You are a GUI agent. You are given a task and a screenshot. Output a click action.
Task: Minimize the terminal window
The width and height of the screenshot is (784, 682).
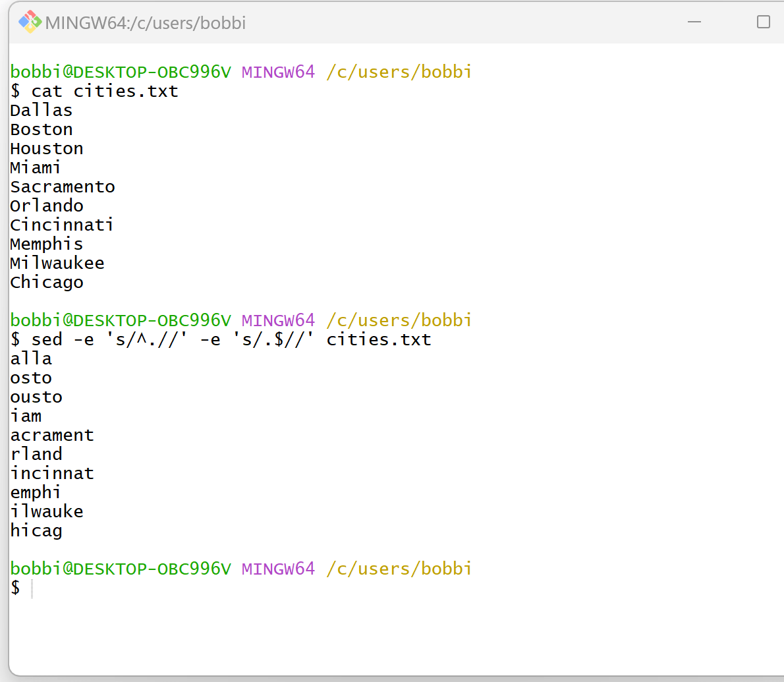(694, 22)
